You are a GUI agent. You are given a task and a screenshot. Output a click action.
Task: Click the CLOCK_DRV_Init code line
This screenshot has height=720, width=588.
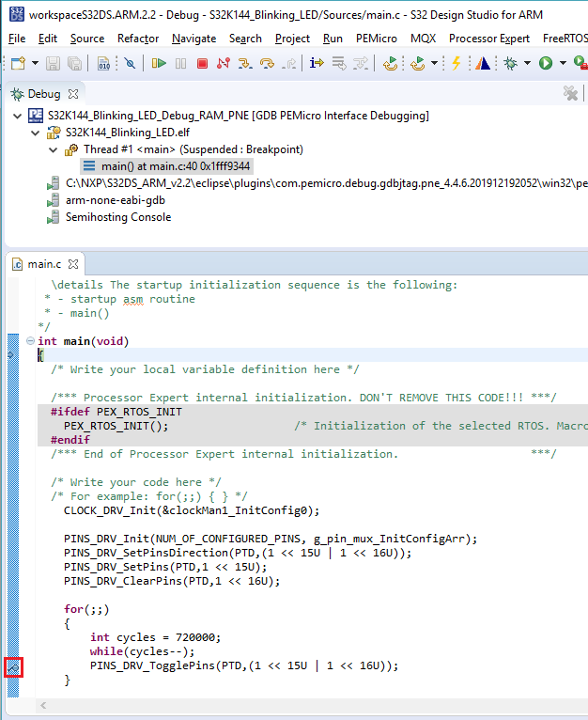[x=192, y=510]
